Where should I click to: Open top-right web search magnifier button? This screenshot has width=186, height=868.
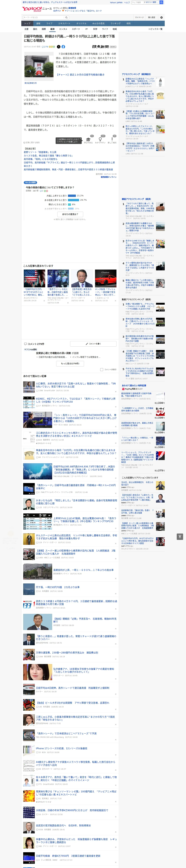click(x=161, y=2)
